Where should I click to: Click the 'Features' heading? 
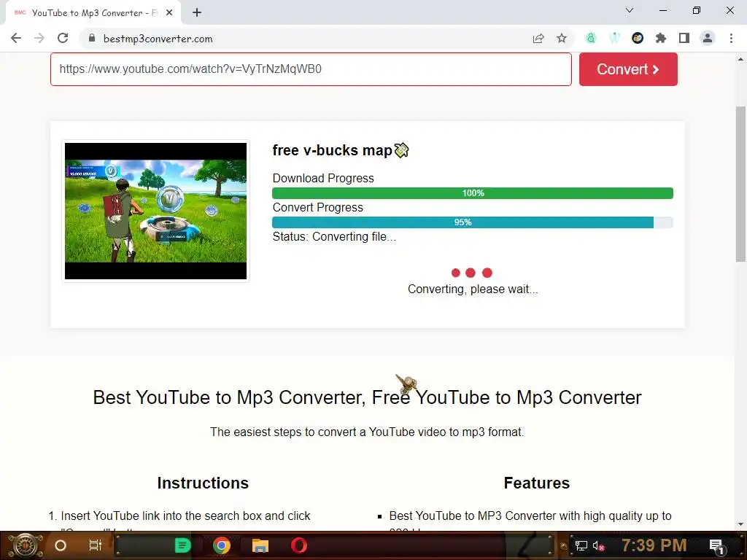click(536, 483)
